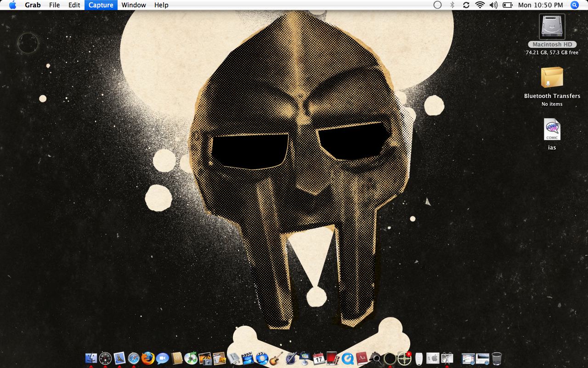Open the sync status menu icon
The width and height of the screenshot is (588, 368).
click(466, 5)
